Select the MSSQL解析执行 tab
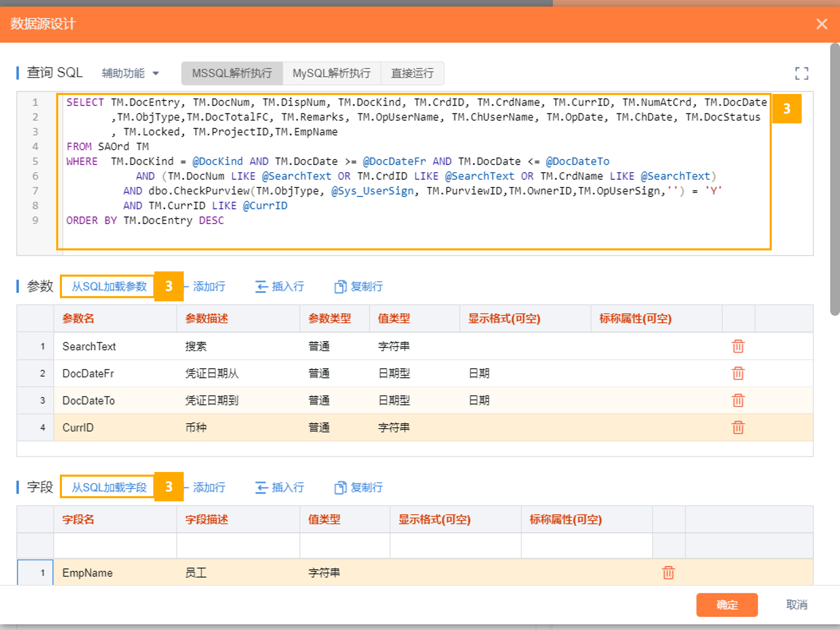 pyautogui.click(x=232, y=73)
